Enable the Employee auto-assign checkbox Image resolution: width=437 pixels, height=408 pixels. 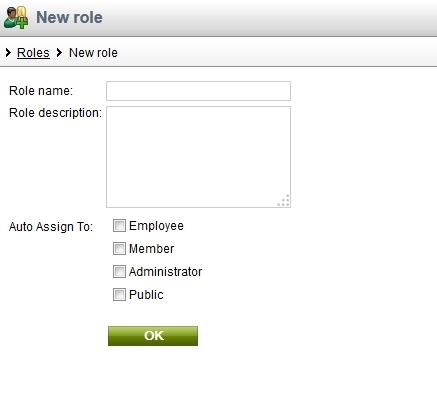tap(119, 226)
